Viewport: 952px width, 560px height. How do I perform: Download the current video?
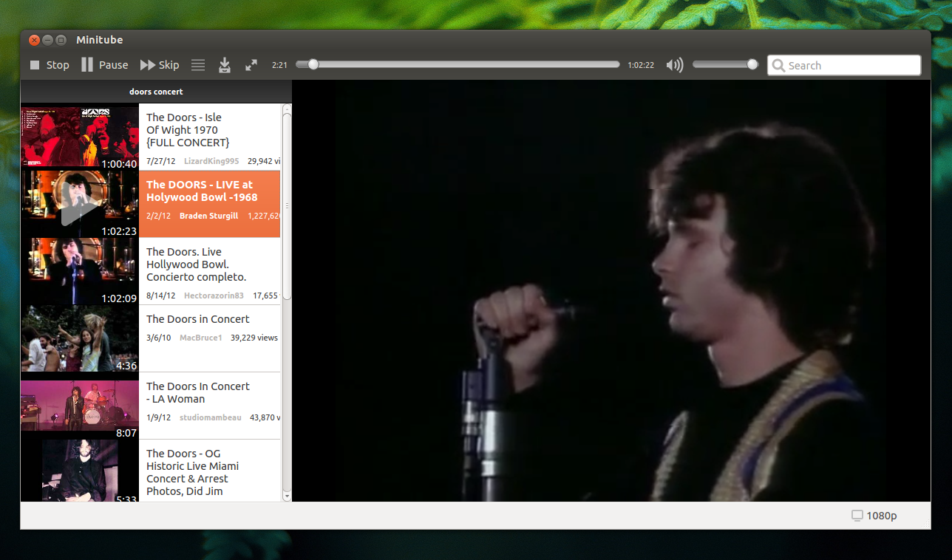(x=225, y=65)
